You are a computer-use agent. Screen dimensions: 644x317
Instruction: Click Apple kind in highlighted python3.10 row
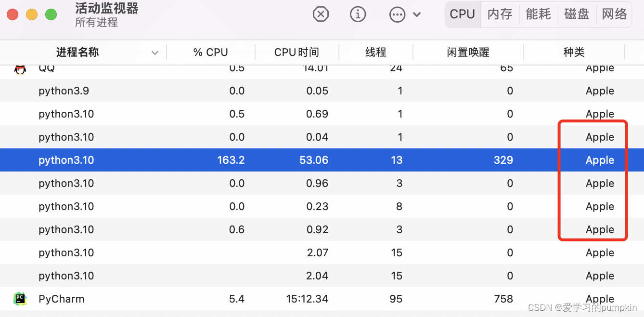click(x=600, y=160)
